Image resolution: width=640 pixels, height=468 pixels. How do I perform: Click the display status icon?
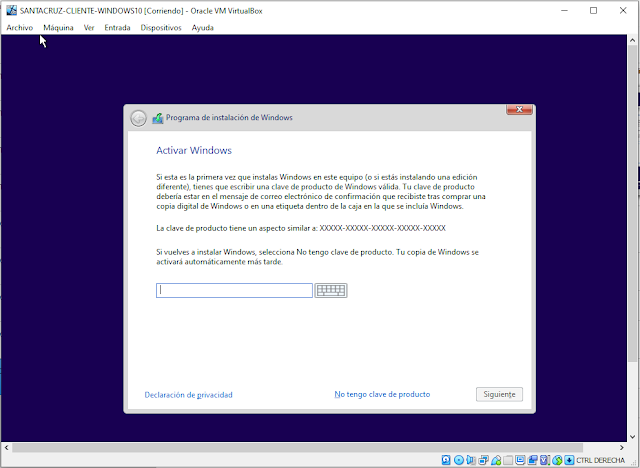tap(520, 460)
